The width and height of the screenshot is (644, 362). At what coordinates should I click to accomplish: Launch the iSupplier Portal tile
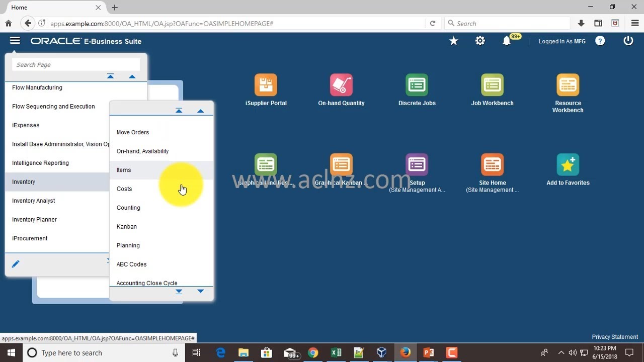tap(266, 85)
